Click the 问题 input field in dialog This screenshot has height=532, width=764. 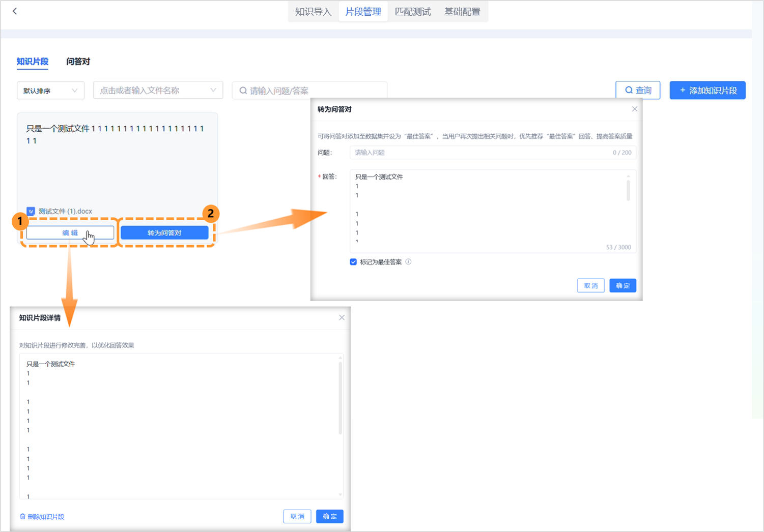pos(478,153)
